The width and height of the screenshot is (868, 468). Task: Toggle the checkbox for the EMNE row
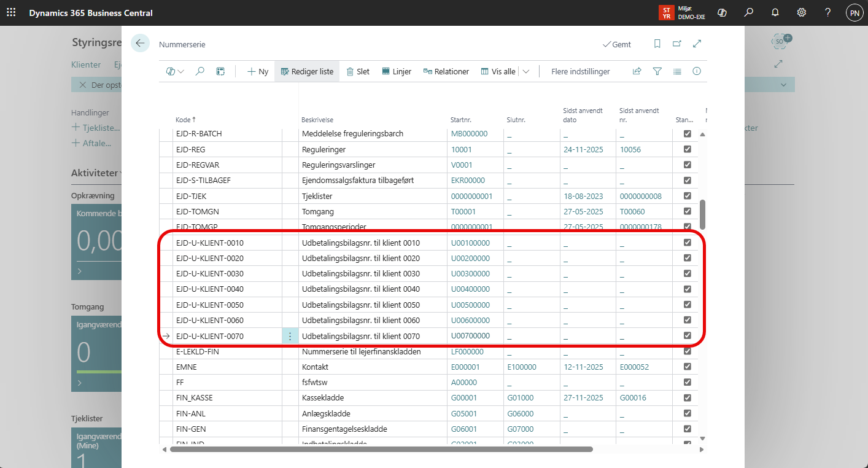point(687,367)
